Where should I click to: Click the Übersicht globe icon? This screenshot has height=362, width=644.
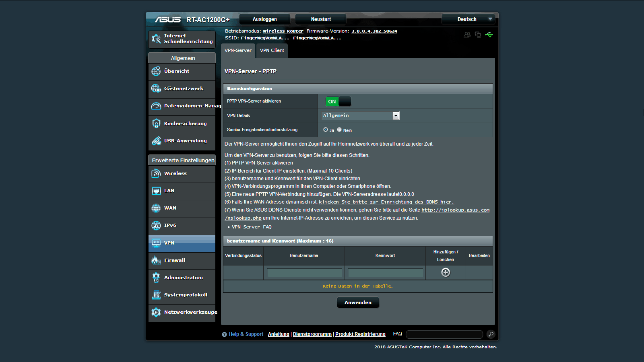pos(156,71)
